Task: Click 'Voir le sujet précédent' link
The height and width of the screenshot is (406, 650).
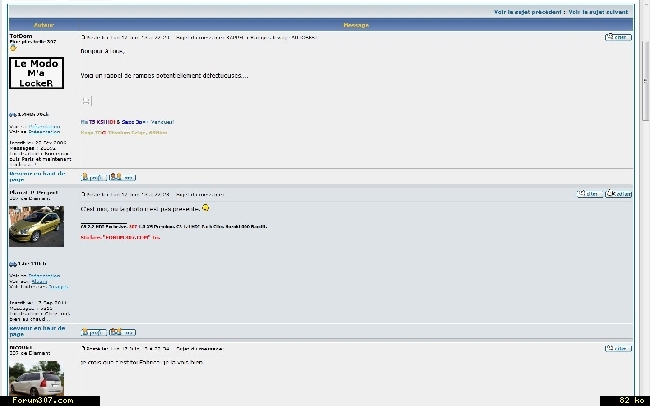Action: point(529,12)
